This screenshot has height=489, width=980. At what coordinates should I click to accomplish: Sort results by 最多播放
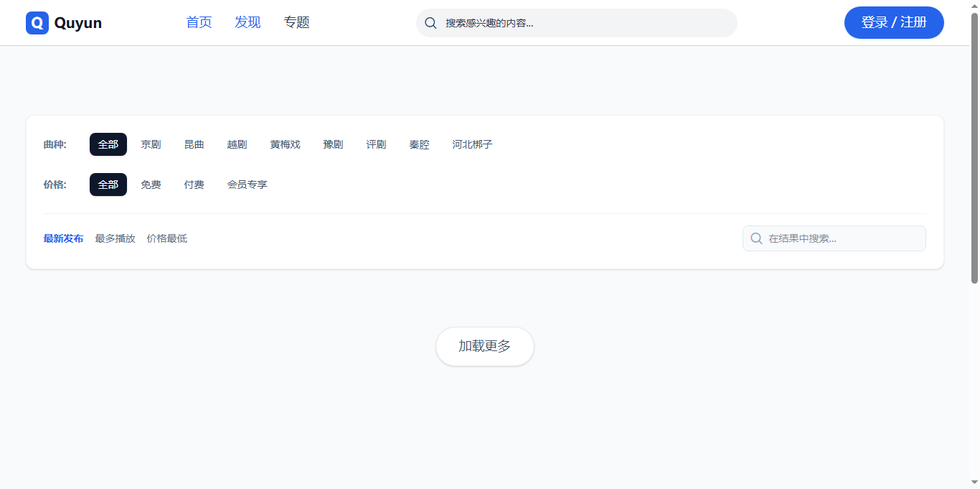click(115, 238)
